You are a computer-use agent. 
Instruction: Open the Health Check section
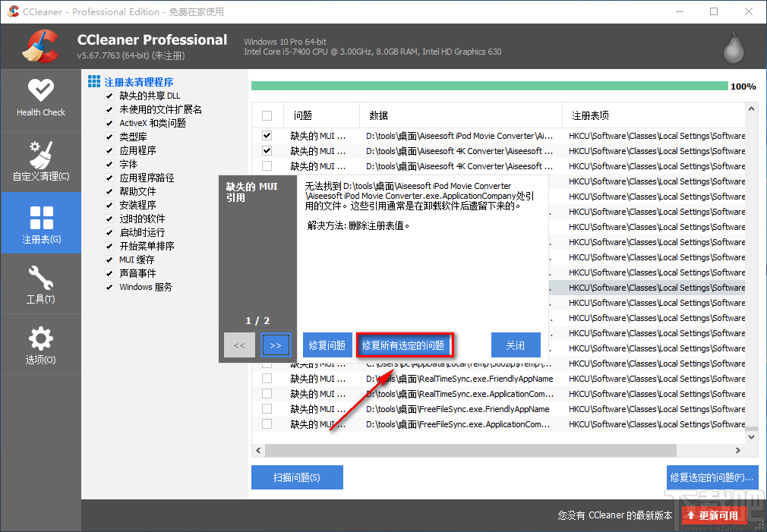(41, 99)
